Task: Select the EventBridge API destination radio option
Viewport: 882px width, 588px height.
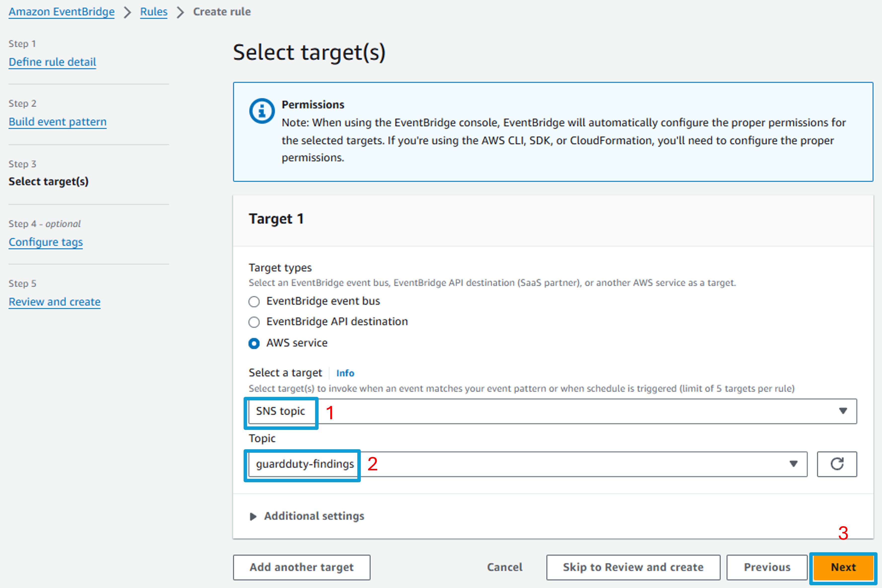Action: (254, 322)
